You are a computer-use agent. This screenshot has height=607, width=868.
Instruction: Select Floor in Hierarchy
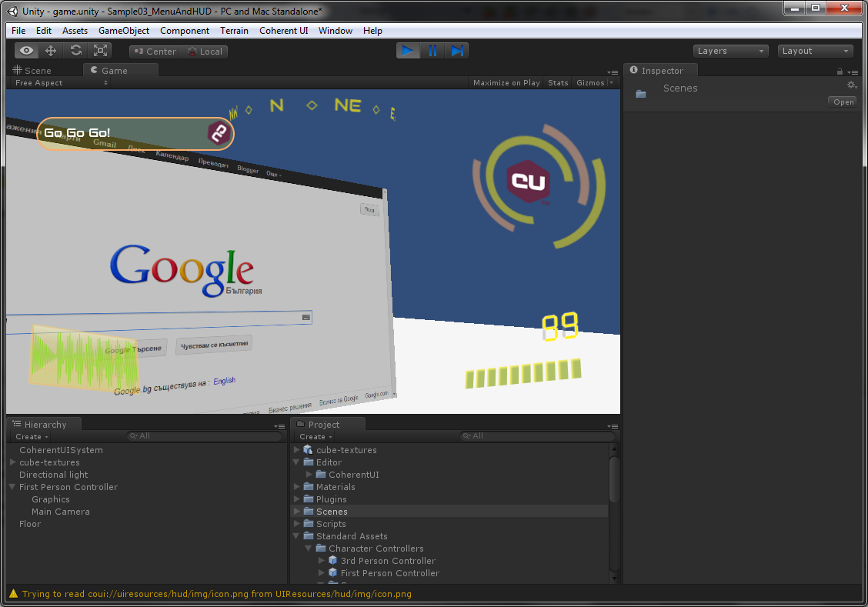[30, 524]
